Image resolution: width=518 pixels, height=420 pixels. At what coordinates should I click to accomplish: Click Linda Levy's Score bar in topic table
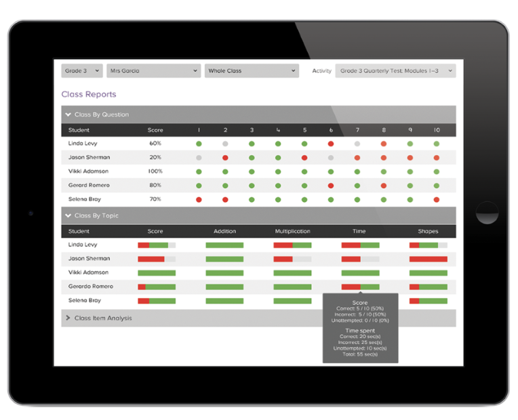157,245
